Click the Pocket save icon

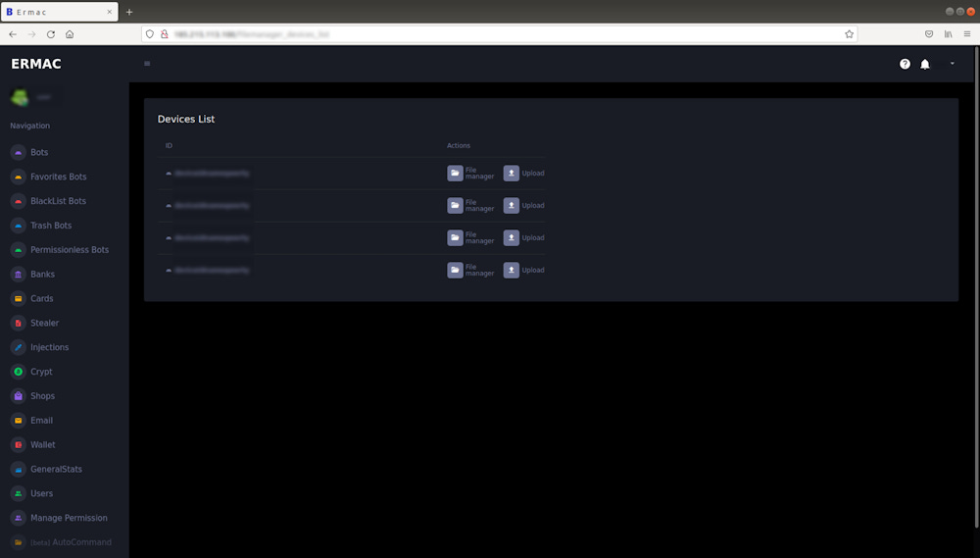(929, 34)
